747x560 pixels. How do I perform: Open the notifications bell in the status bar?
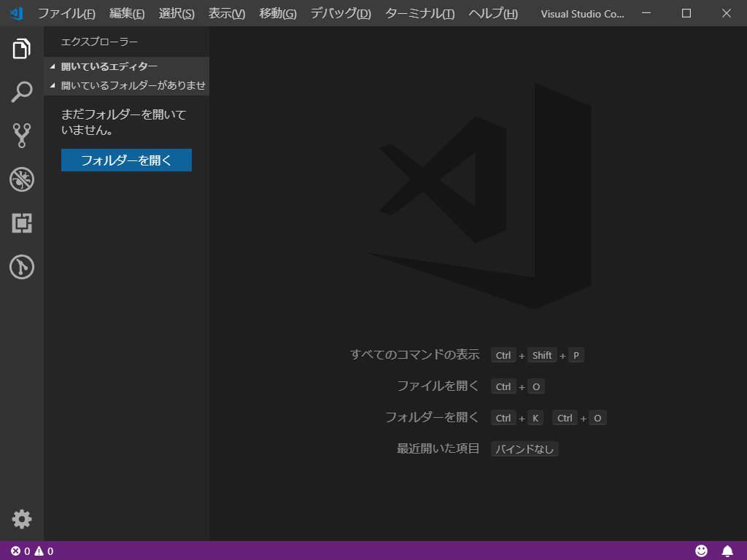tap(726, 552)
